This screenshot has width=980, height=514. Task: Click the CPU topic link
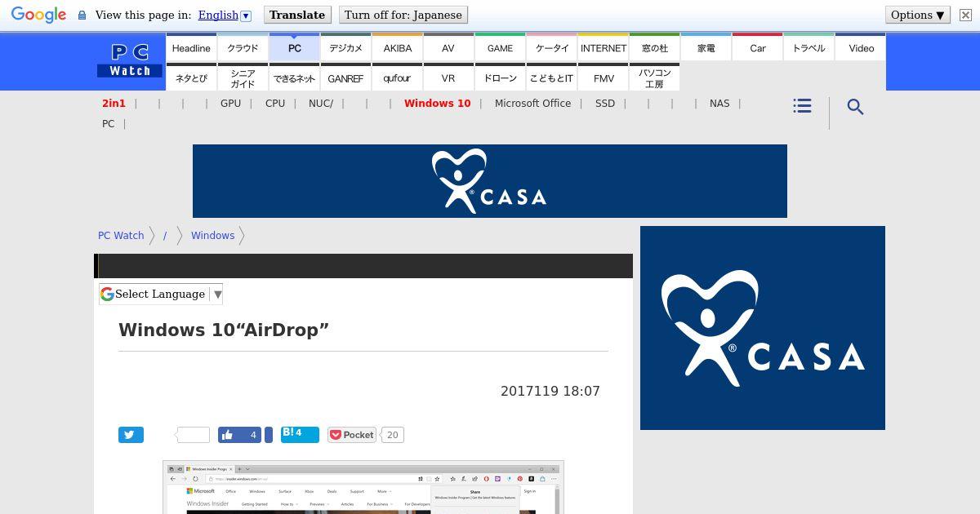pyautogui.click(x=275, y=103)
